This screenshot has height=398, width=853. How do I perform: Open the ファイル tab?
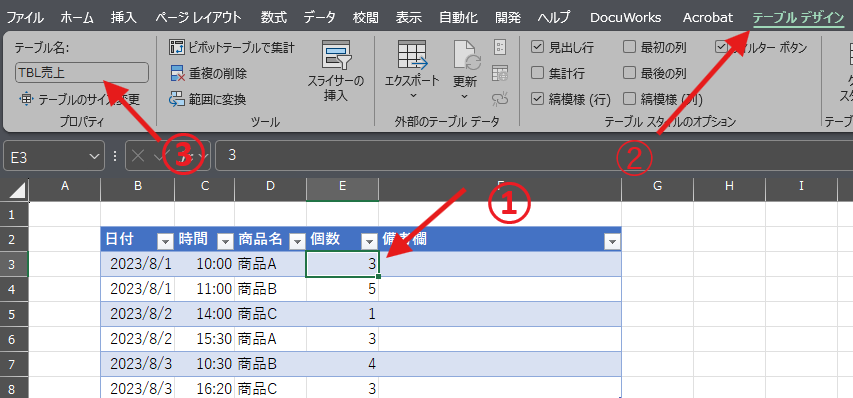(25, 17)
